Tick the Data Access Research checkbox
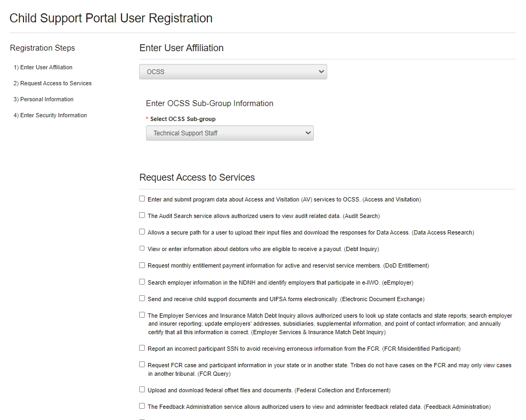This screenshot has width=526, height=420. click(142, 232)
